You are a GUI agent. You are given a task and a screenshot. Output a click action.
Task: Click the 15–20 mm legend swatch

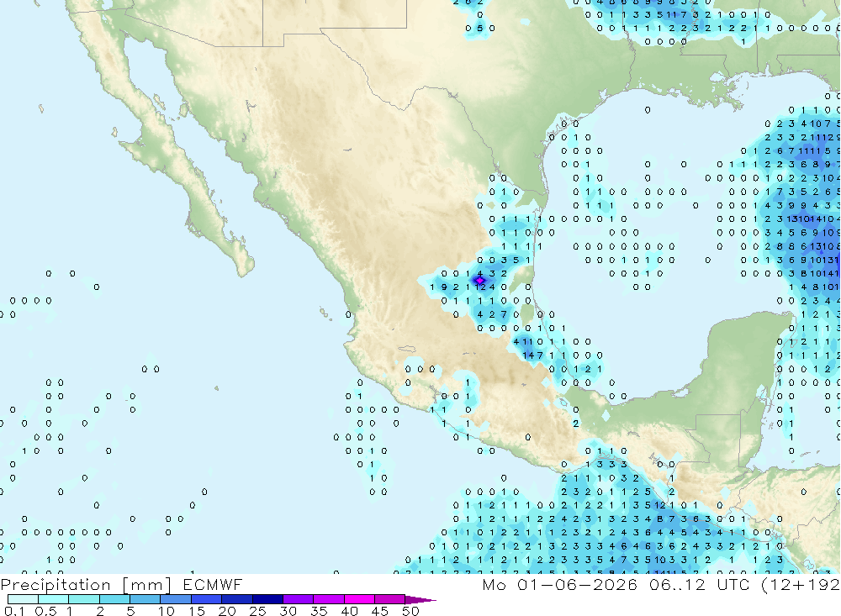point(206,599)
